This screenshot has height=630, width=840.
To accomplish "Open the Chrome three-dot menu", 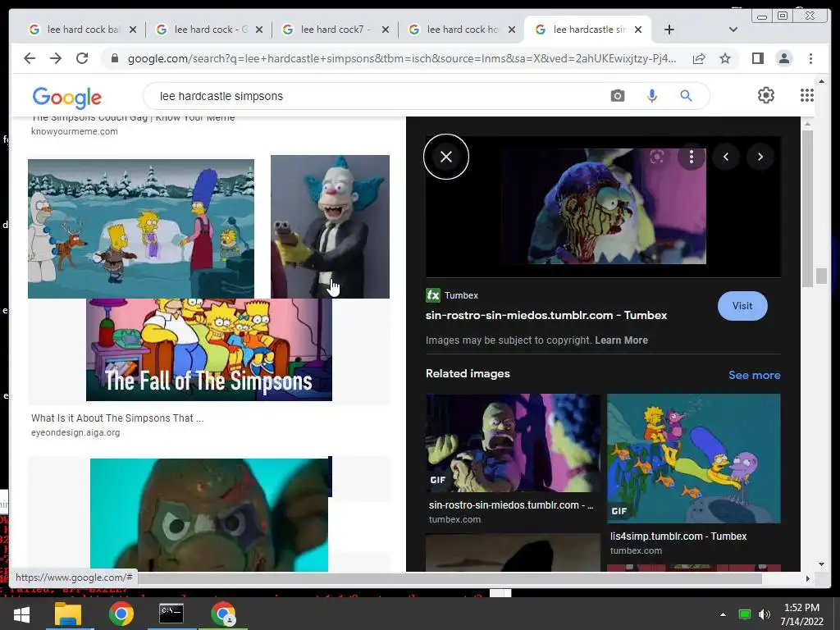I will pyautogui.click(x=810, y=58).
